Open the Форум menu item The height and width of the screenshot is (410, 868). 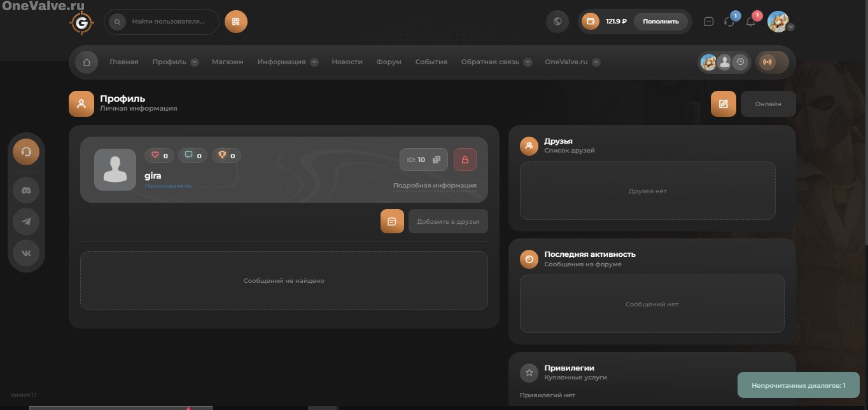coord(388,62)
